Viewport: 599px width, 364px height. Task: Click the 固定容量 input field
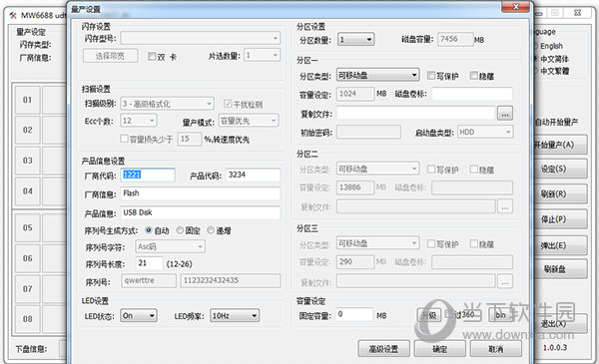pos(354,315)
